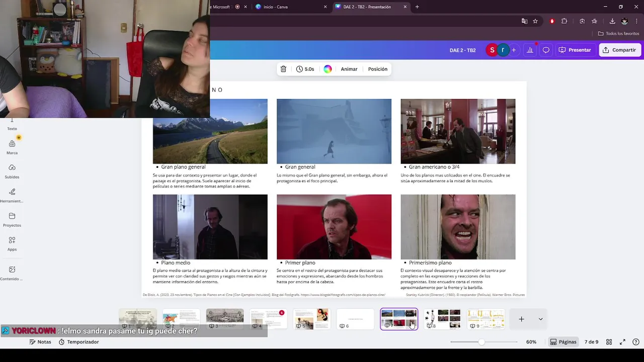Select the snowy Gran general image
644x362 pixels.
coord(334,131)
